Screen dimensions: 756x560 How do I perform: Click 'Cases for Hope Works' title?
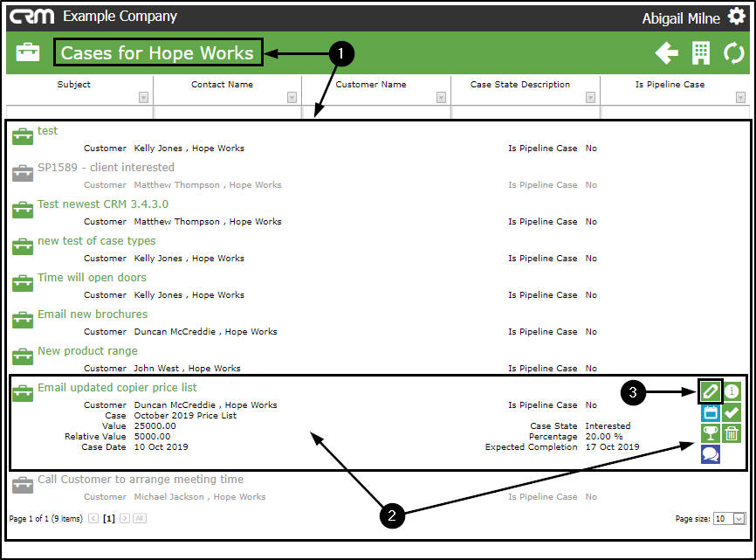[x=157, y=52]
